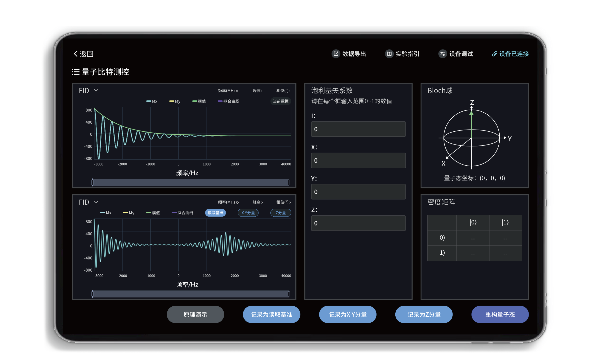Click the list menu icon beside 量子比特测控
Viewport: 600px width, 364px height.
76,72
